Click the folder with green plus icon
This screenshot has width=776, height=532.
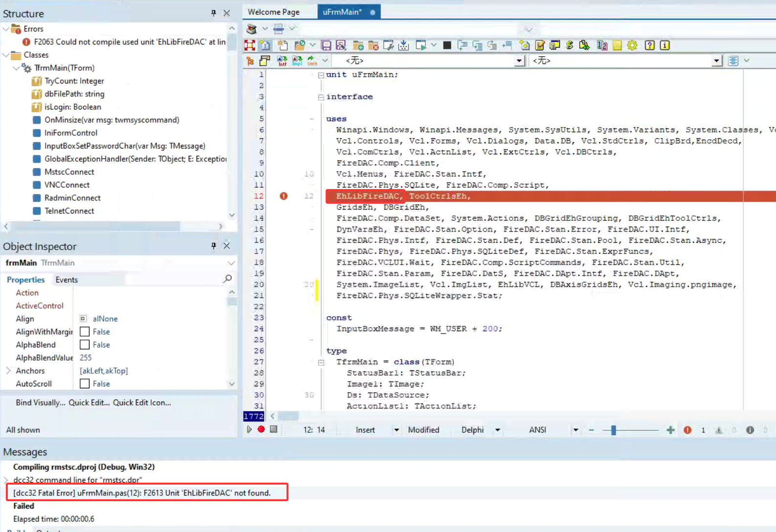coord(358,45)
